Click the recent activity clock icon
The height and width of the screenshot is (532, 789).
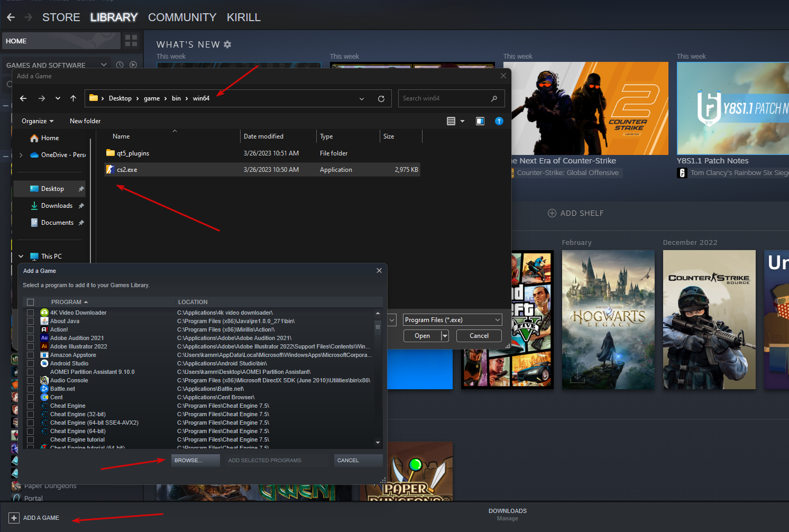coord(120,65)
